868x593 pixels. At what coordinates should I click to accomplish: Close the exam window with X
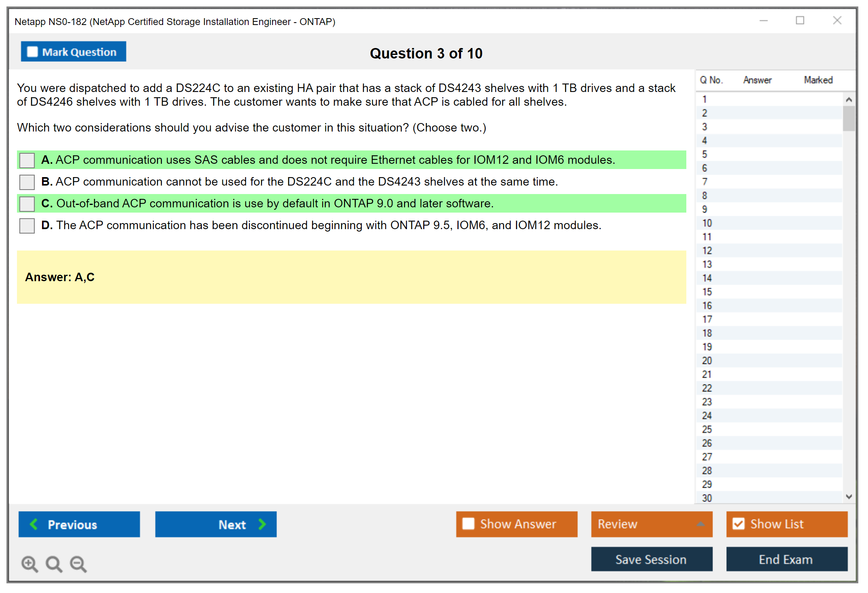(x=837, y=21)
